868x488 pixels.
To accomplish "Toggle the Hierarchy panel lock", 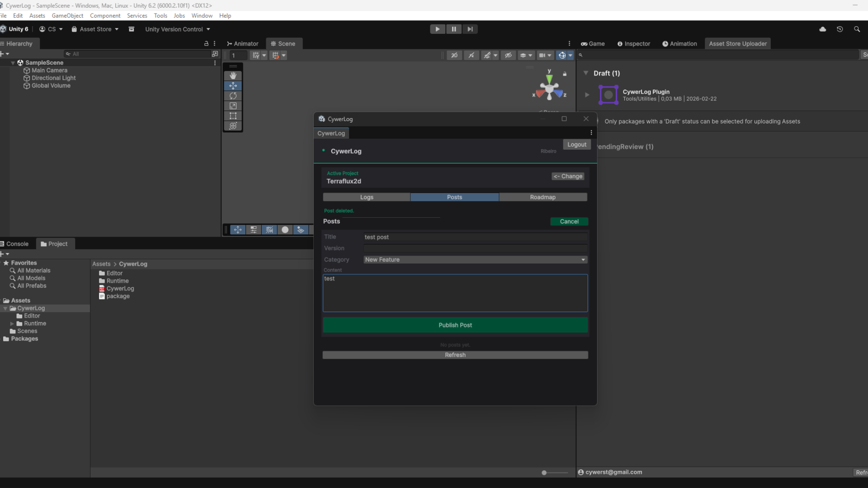I will tap(206, 43).
